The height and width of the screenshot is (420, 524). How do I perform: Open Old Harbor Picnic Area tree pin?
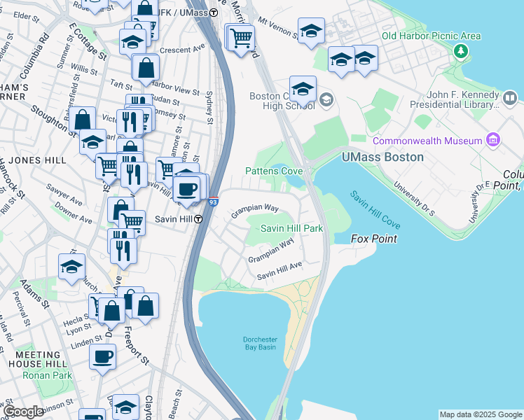(x=461, y=51)
